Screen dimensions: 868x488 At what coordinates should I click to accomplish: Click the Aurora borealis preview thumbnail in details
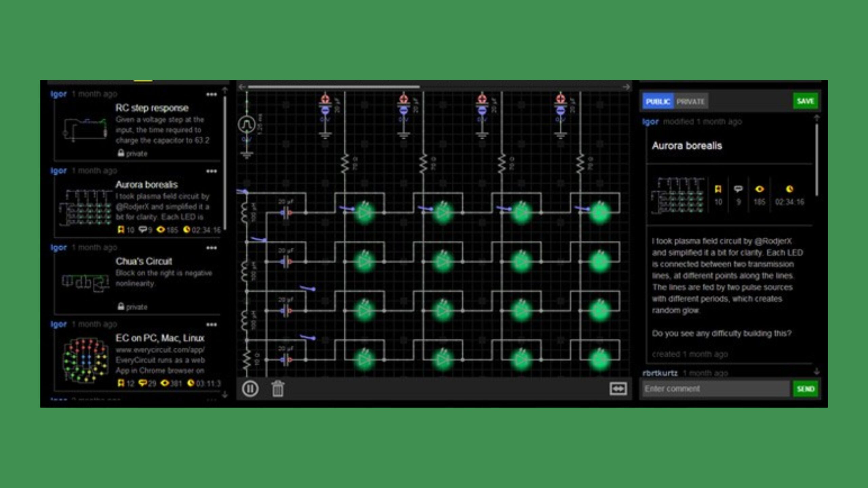point(678,195)
